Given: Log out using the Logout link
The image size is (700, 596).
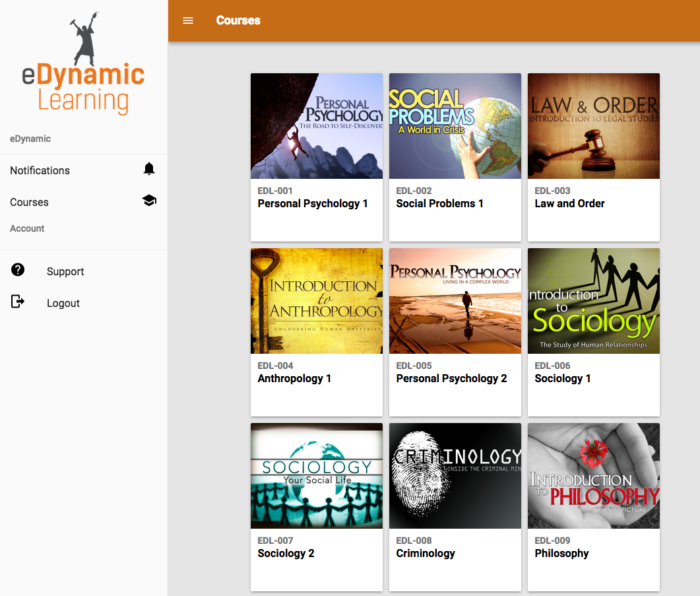Looking at the screenshot, I should (63, 303).
